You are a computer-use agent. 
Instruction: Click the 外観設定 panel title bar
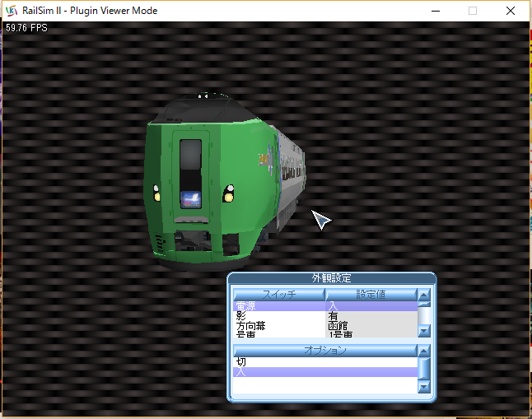[332, 278]
